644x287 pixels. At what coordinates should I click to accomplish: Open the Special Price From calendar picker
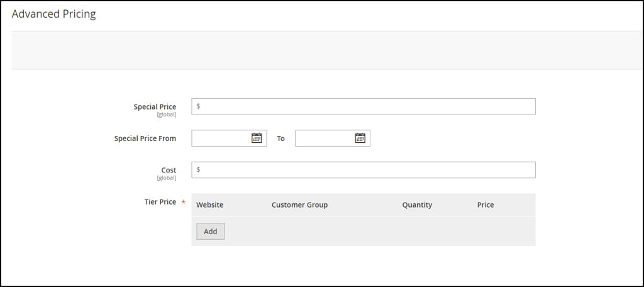coord(257,138)
